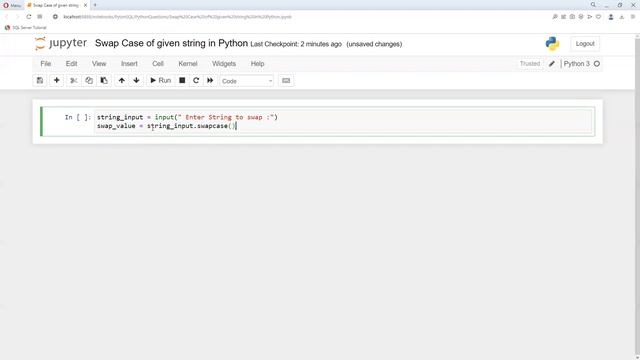Screen dimensions: 640x360
Task: Move selected cell up
Action: pyautogui.click(x=122, y=80)
